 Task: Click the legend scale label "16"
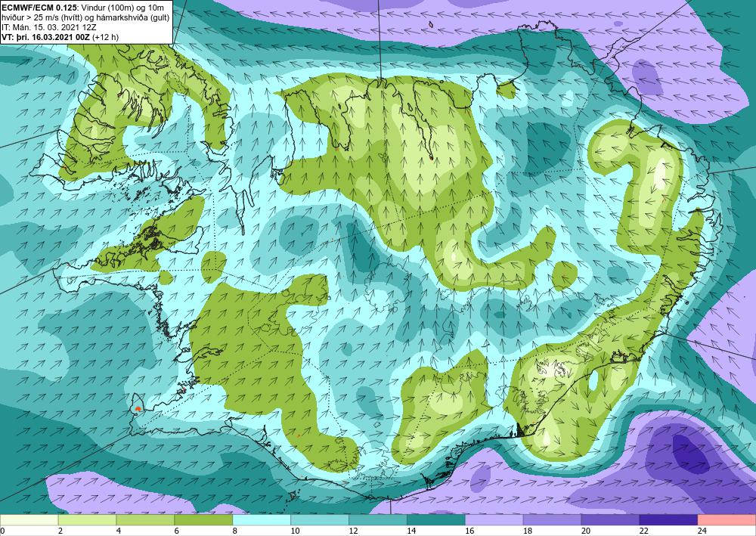click(x=469, y=531)
